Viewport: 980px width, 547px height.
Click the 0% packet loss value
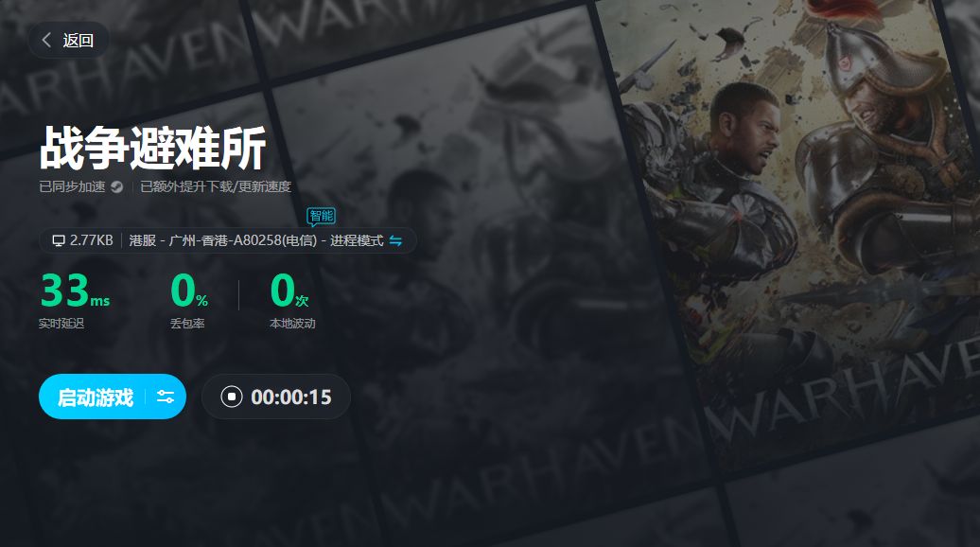click(189, 291)
